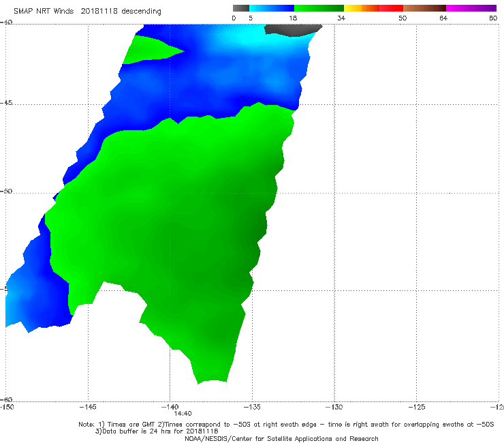
Task: Click the date "20181118" in the title
Action: pyautogui.click(x=99, y=11)
